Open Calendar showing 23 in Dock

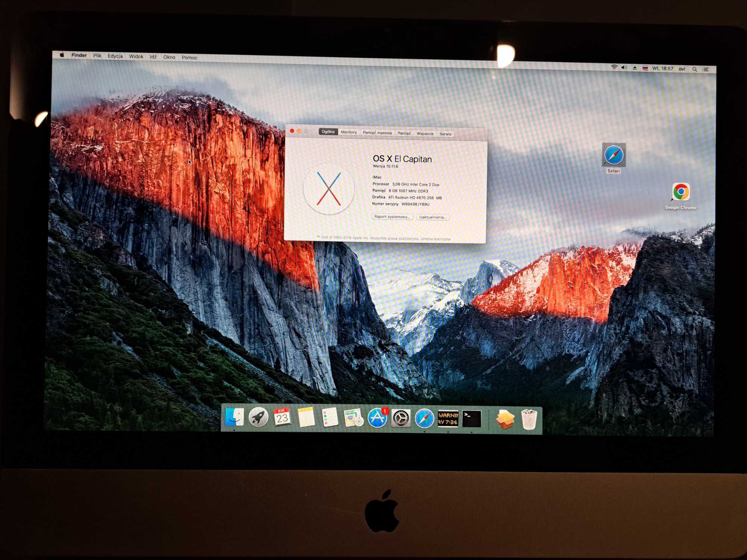coord(282,417)
